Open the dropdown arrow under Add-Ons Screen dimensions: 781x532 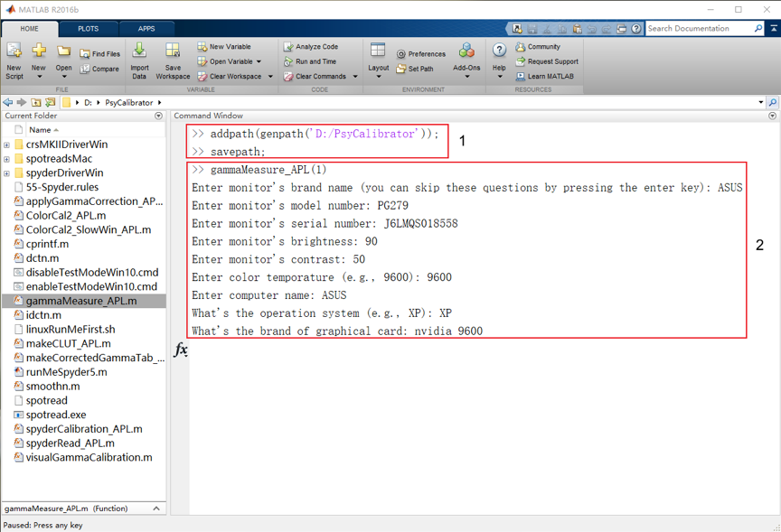[x=467, y=77]
